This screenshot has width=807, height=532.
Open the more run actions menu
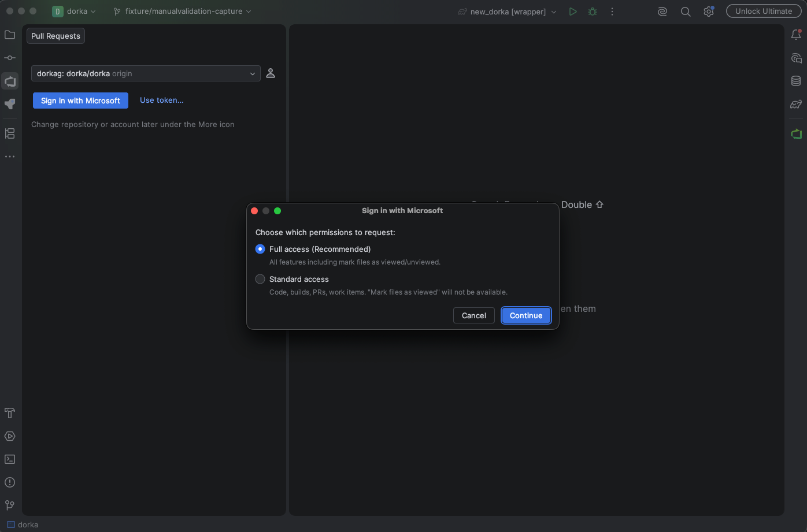[612, 12]
